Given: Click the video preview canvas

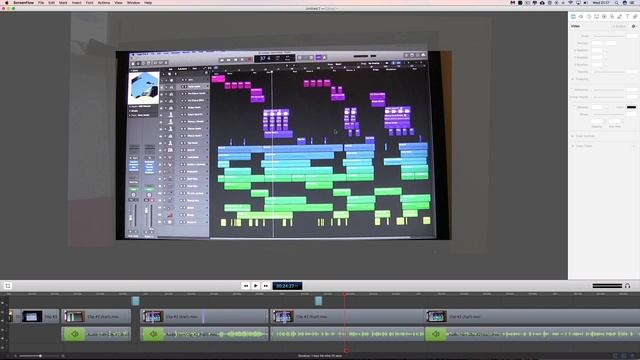Looking at the screenshot, I should point(284,145).
